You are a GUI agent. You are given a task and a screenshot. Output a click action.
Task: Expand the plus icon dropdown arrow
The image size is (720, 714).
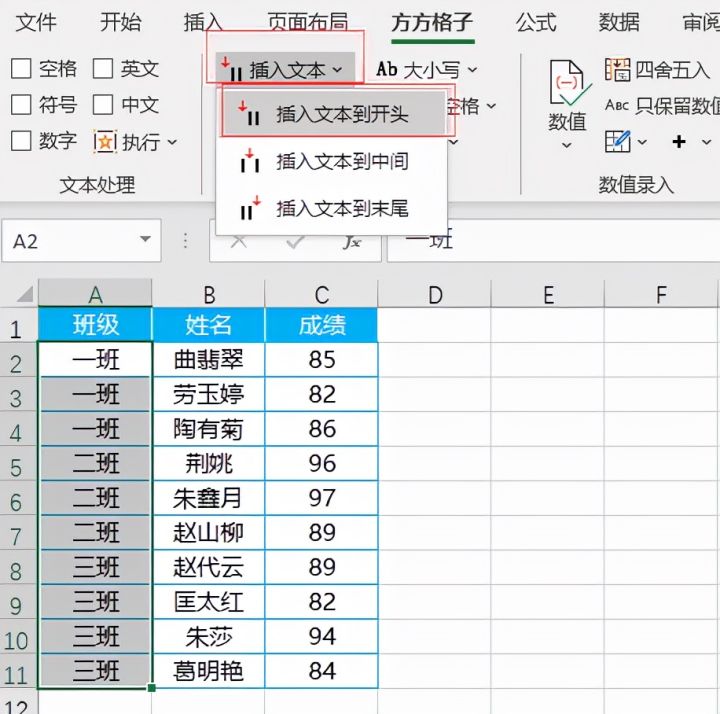706,142
